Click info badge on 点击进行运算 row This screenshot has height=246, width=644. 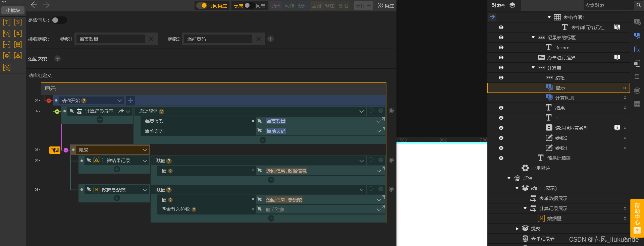617,58
